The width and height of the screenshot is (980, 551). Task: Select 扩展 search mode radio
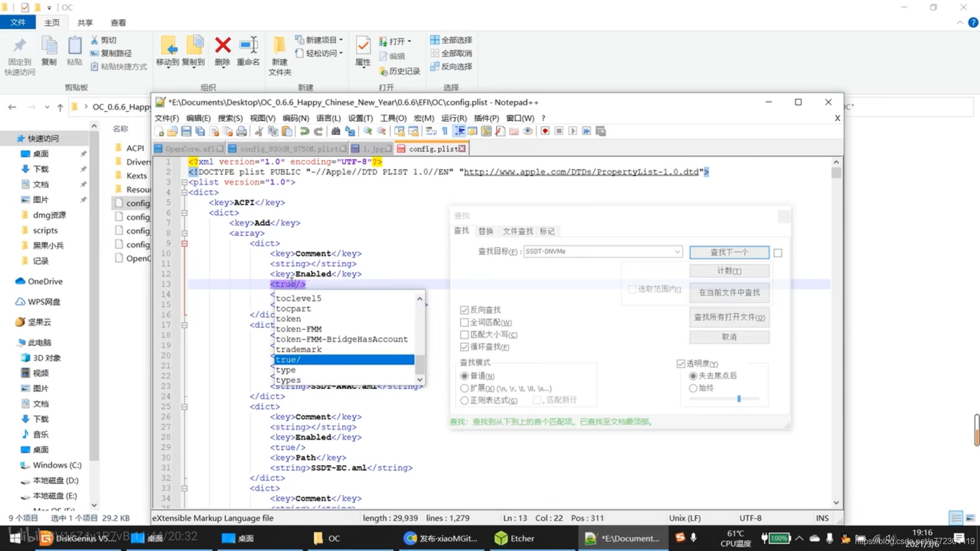[464, 388]
